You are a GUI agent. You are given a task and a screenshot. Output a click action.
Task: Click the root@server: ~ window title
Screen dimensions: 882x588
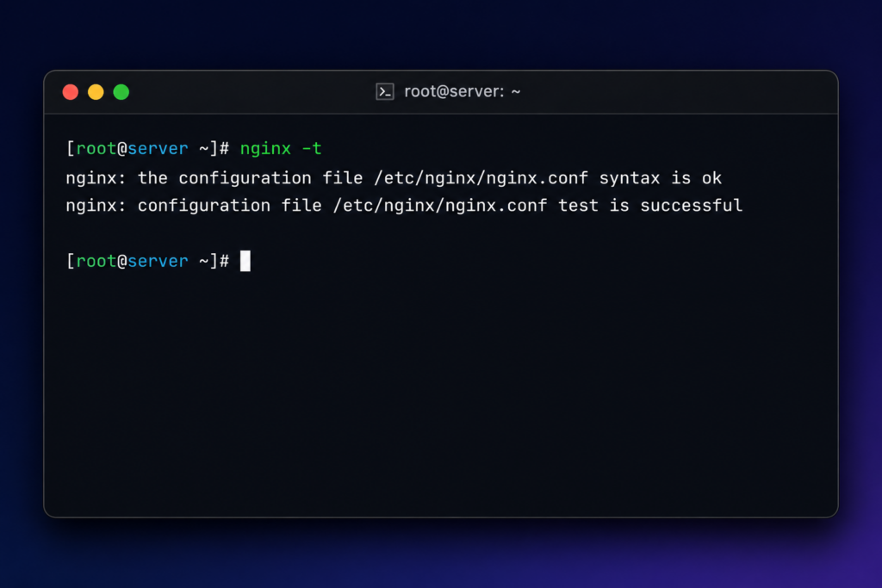(462, 91)
